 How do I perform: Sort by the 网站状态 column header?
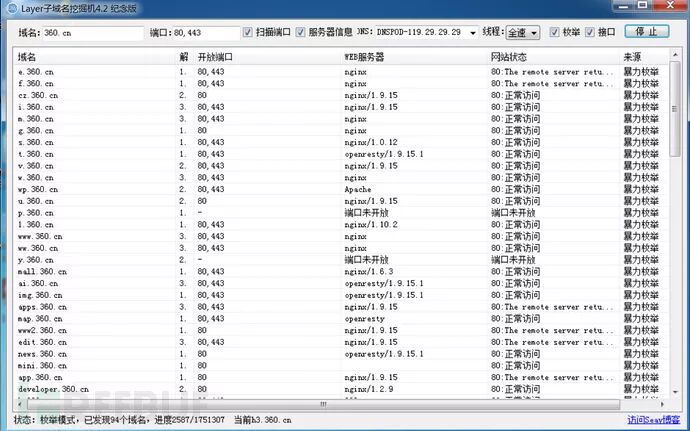(554, 57)
